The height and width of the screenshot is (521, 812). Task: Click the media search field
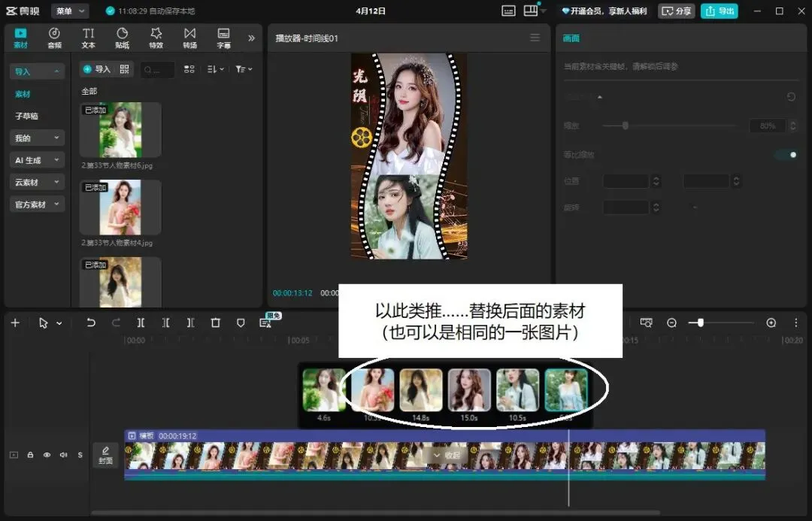[x=157, y=69]
